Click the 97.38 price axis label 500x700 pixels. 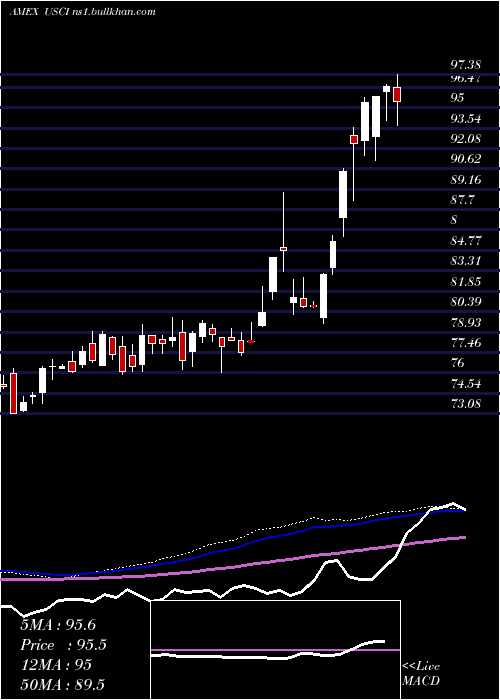(x=465, y=66)
